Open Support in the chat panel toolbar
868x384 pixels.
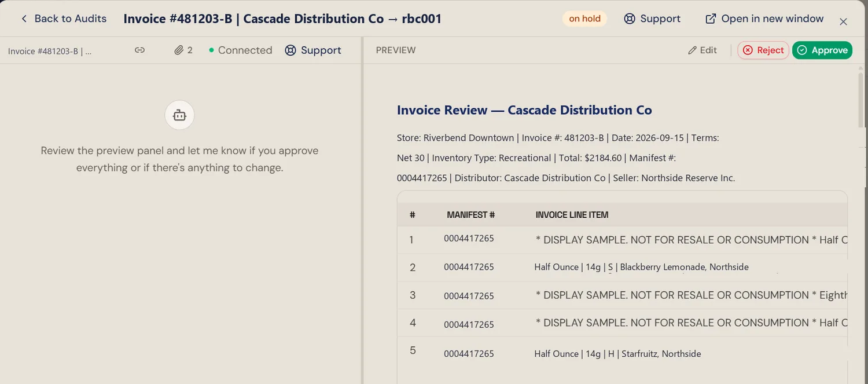313,50
